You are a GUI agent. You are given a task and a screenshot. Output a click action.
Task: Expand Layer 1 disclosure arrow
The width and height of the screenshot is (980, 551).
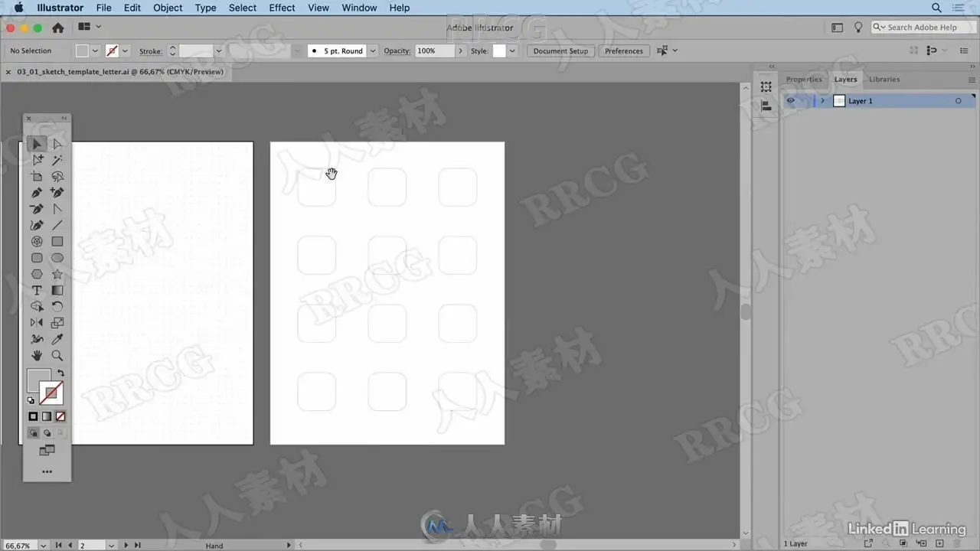[823, 101]
